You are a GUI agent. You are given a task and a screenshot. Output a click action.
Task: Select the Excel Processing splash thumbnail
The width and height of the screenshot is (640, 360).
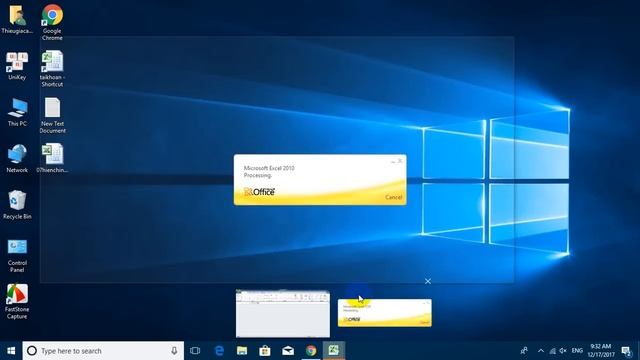384,313
